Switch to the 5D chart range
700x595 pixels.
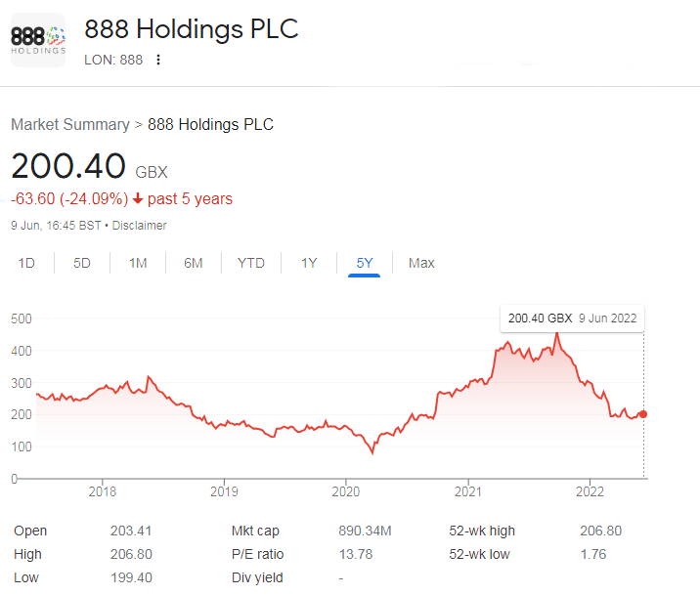82,263
